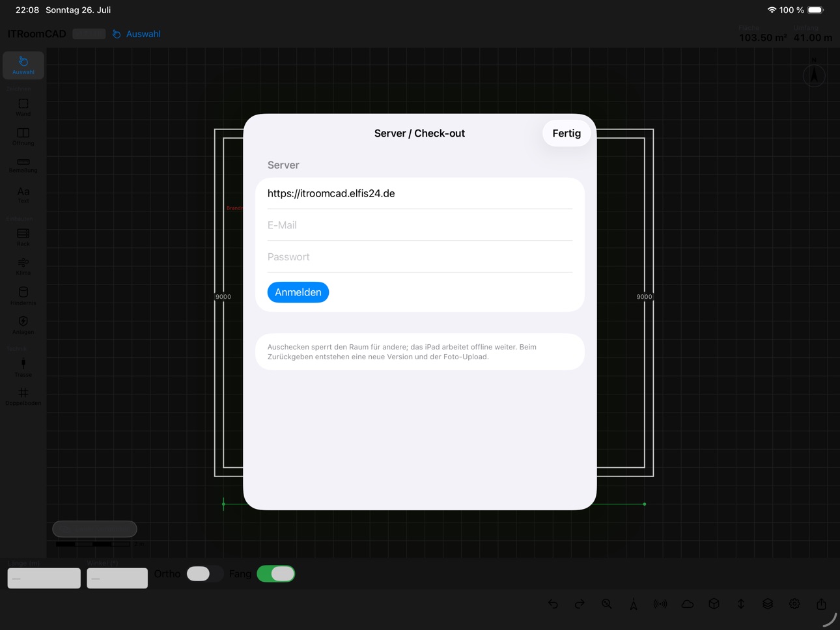Open the layers stack icon
This screenshot has width=840, height=630.
[768, 604]
